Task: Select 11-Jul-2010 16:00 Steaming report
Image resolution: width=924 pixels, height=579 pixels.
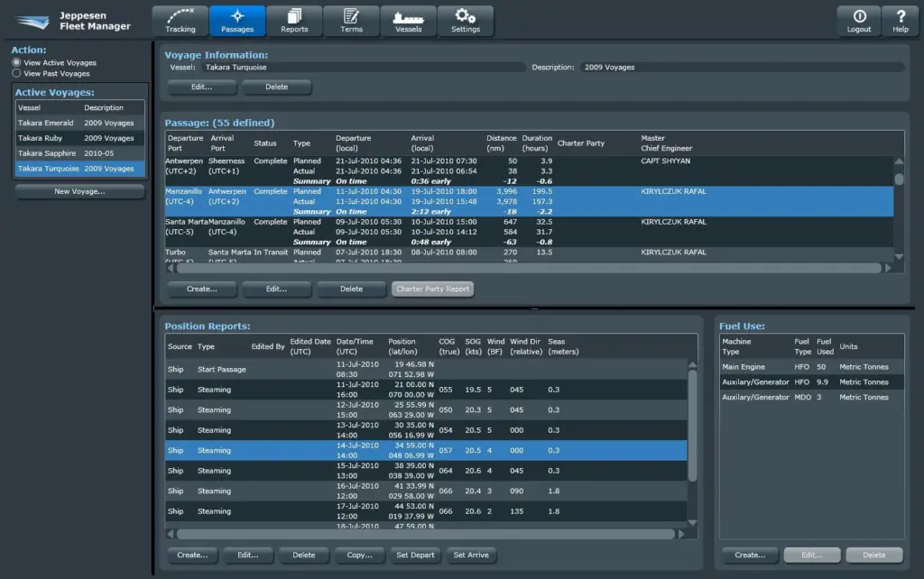Action: 426,390
